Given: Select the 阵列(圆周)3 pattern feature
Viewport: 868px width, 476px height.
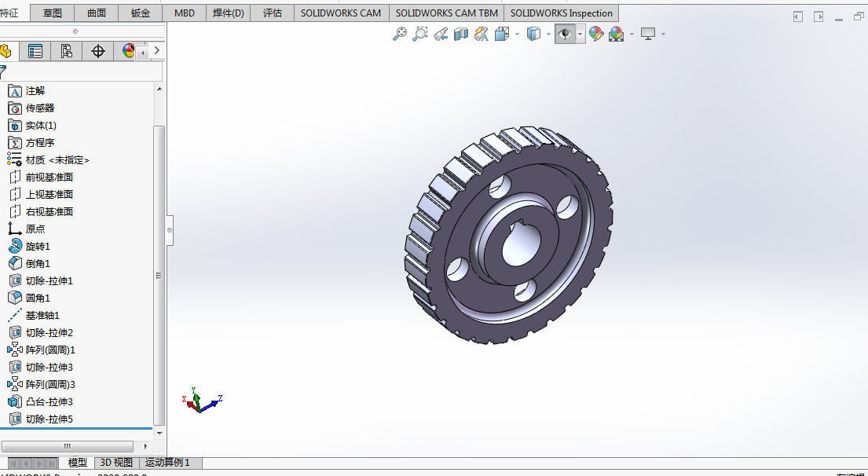Looking at the screenshot, I should [42, 384].
